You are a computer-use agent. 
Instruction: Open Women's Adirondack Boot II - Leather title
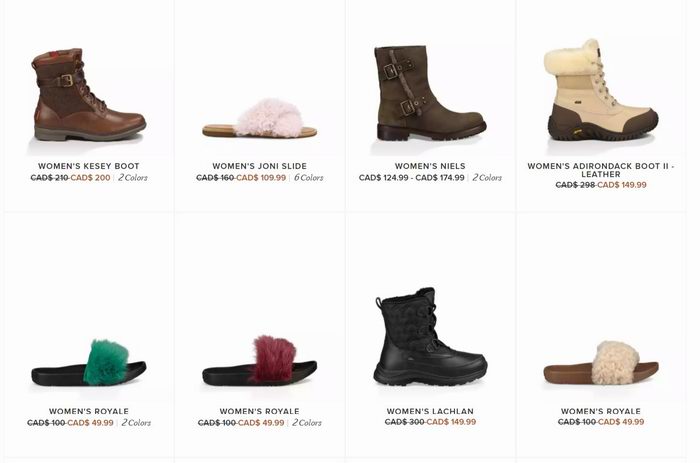[x=601, y=170]
